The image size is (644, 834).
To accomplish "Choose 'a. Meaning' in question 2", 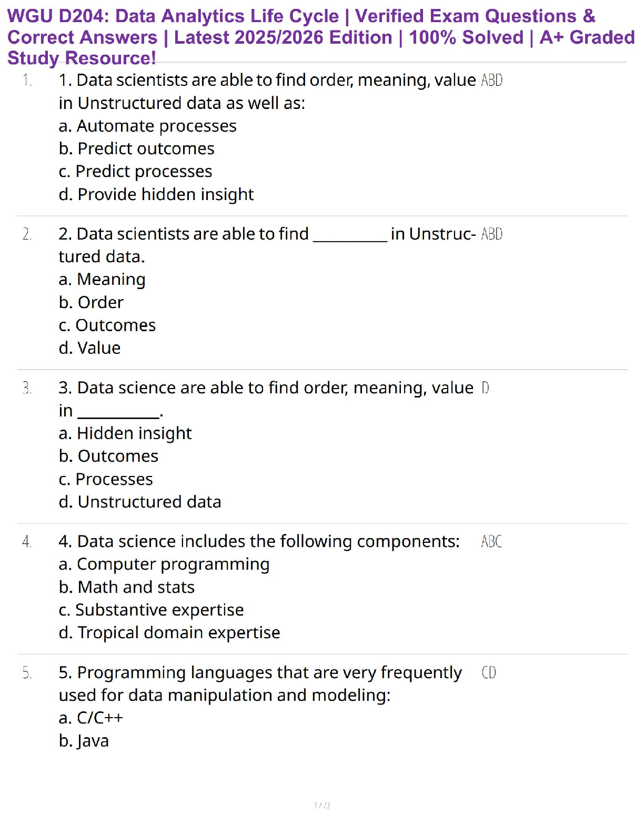I will (x=102, y=280).
